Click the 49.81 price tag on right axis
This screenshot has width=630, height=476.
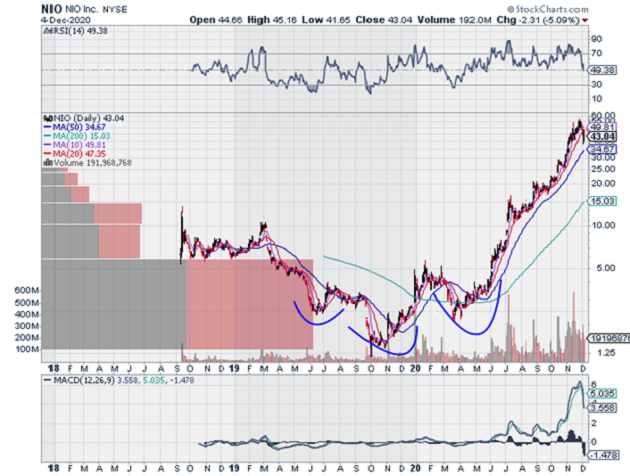click(602, 127)
